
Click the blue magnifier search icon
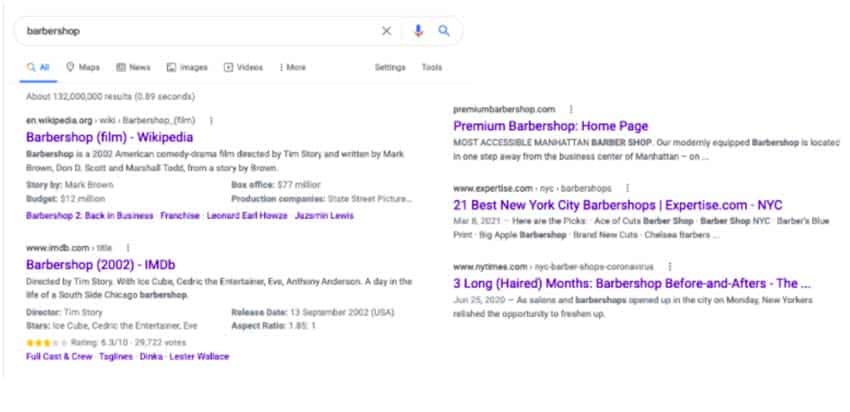point(444,31)
